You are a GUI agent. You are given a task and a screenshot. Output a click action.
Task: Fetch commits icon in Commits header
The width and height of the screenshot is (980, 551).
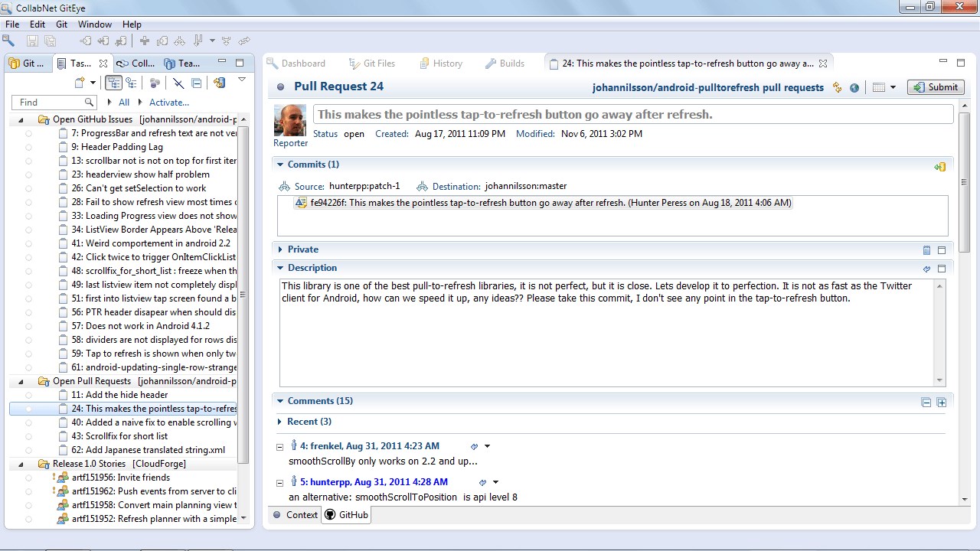[939, 166]
